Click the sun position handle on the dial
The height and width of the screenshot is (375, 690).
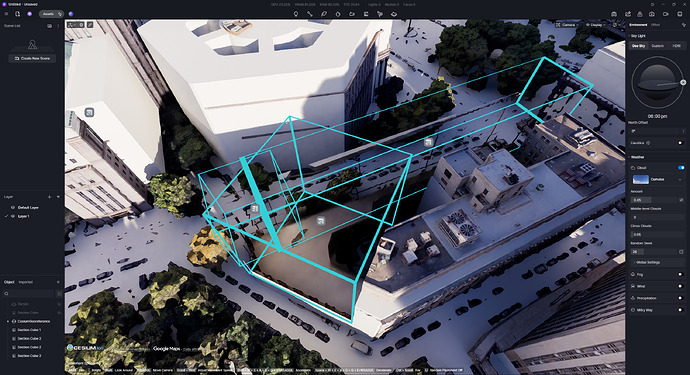[x=683, y=82]
